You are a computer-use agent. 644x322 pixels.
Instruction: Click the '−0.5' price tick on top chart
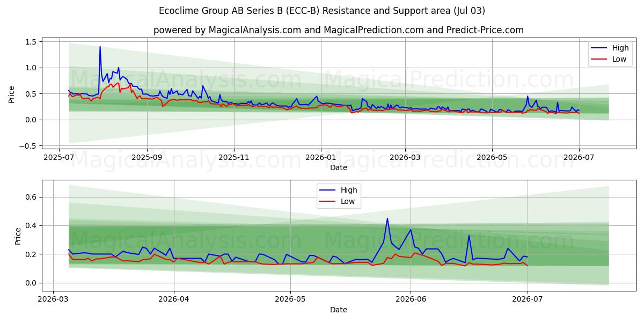tap(28, 146)
